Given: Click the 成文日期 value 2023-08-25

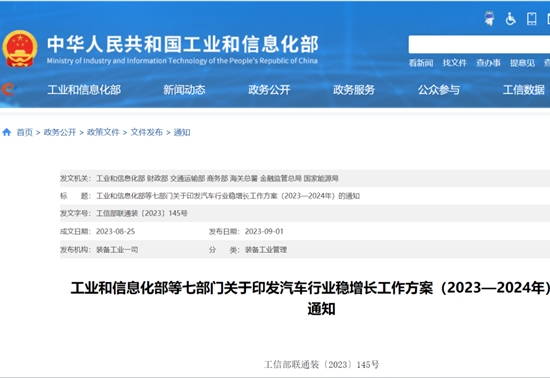Looking at the screenshot, I should tap(115, 231).
